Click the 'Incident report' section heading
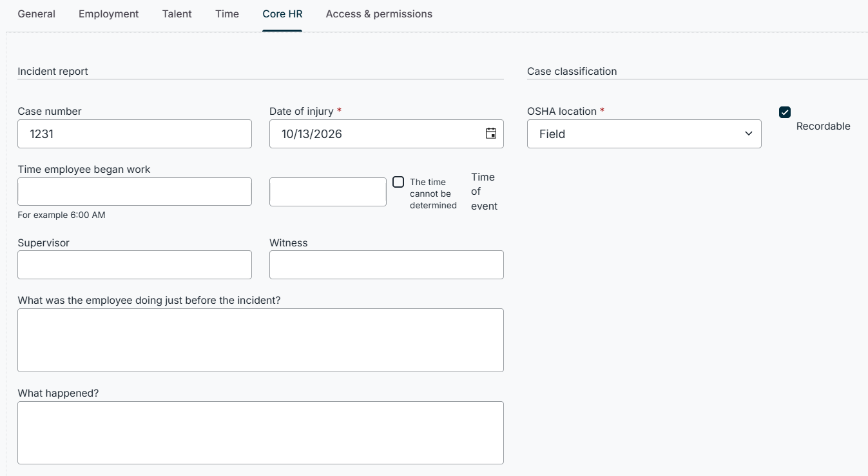Viewport: 868px width, 476px height. coord(53,71)
